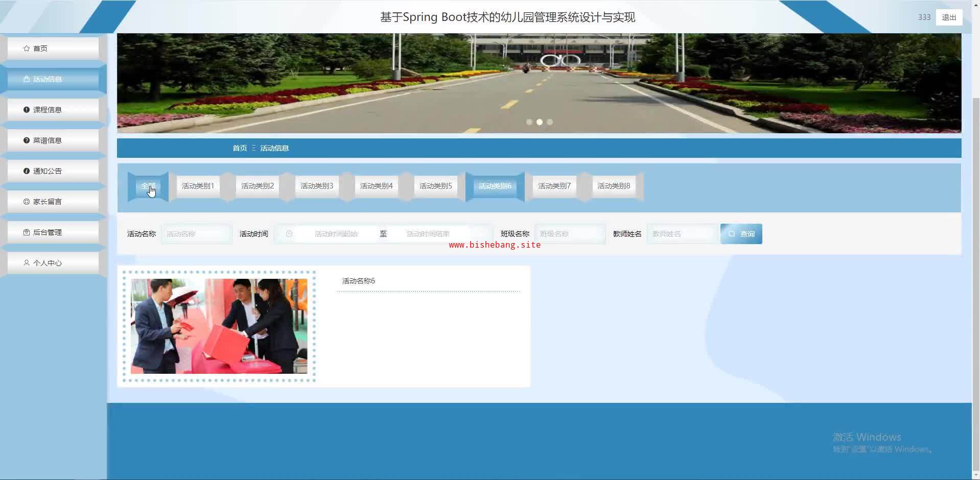Click the clock icon in the date range
This screenshot has height=480, width=980.
click(x=289, y=234)
